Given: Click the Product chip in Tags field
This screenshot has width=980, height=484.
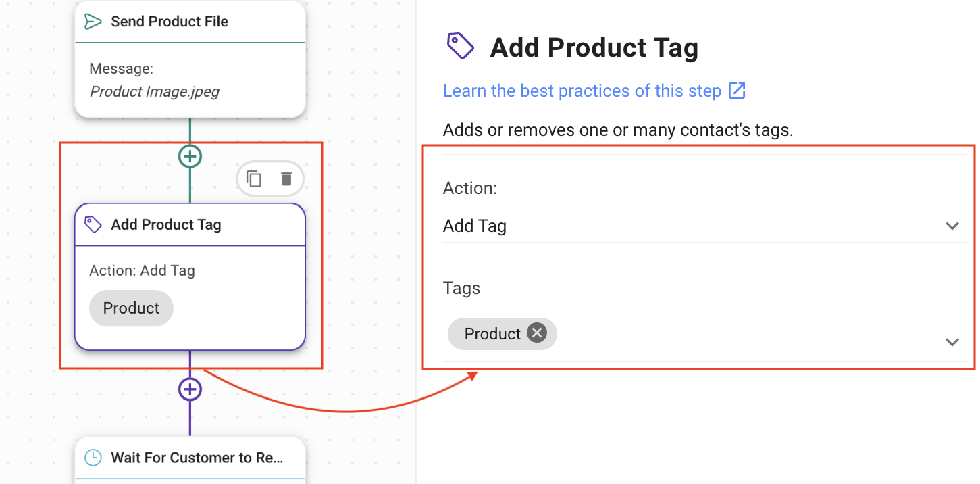Looking at the screenshot, I should tap(492, 334).
